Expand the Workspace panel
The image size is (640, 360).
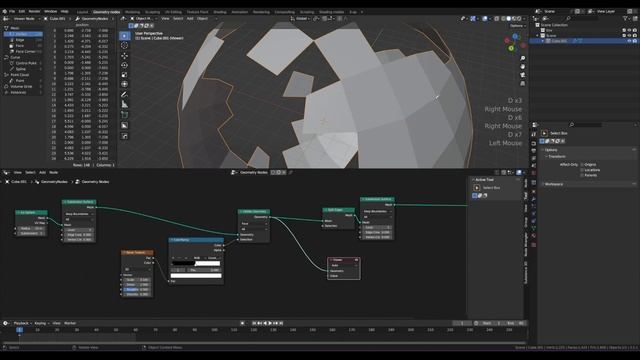(x=553, y=184)
